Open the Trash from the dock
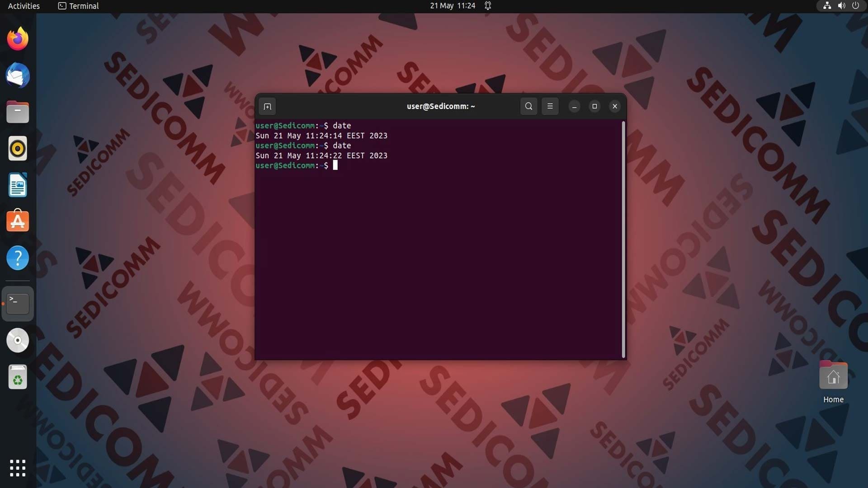 point(18,377)
